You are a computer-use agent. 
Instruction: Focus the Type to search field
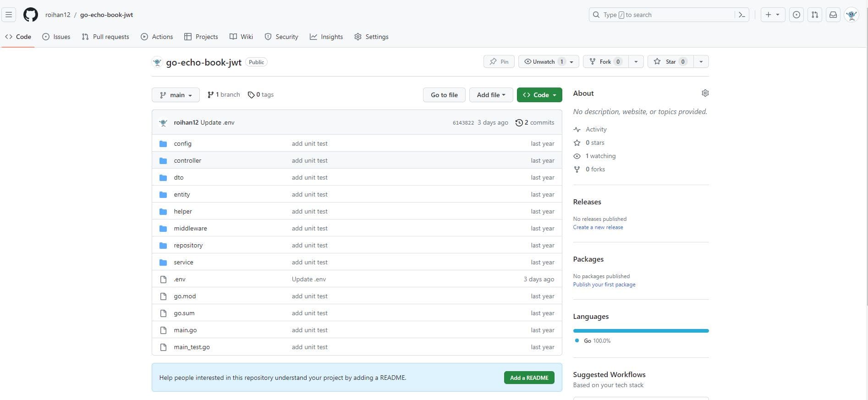pyautogui.click(x=662, y=15)
